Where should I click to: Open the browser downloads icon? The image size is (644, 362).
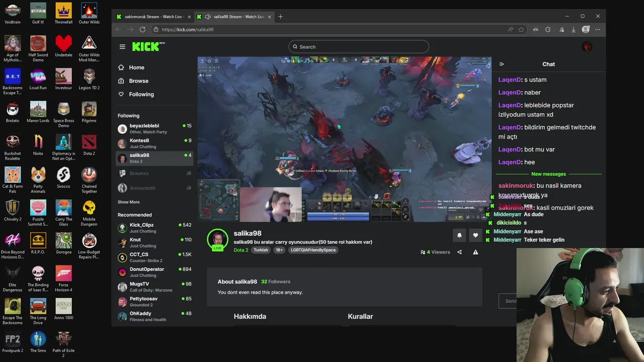tap(573, 30)
